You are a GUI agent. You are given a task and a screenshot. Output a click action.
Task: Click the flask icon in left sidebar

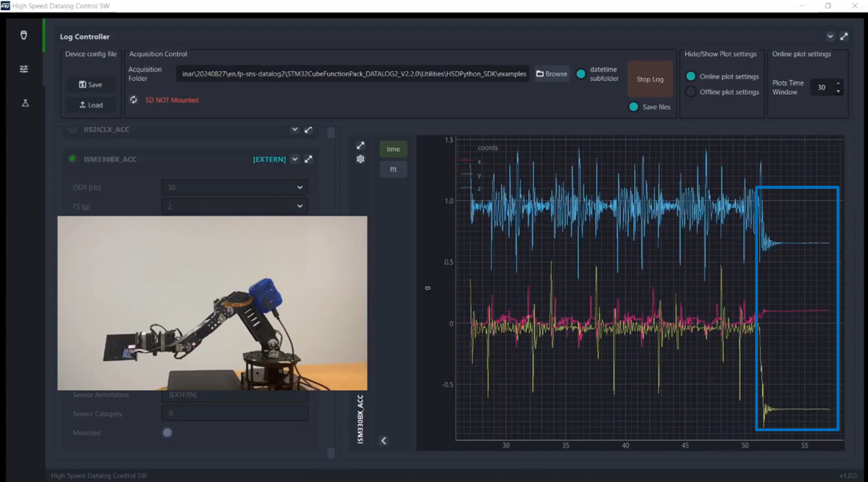tap(25, 103)
